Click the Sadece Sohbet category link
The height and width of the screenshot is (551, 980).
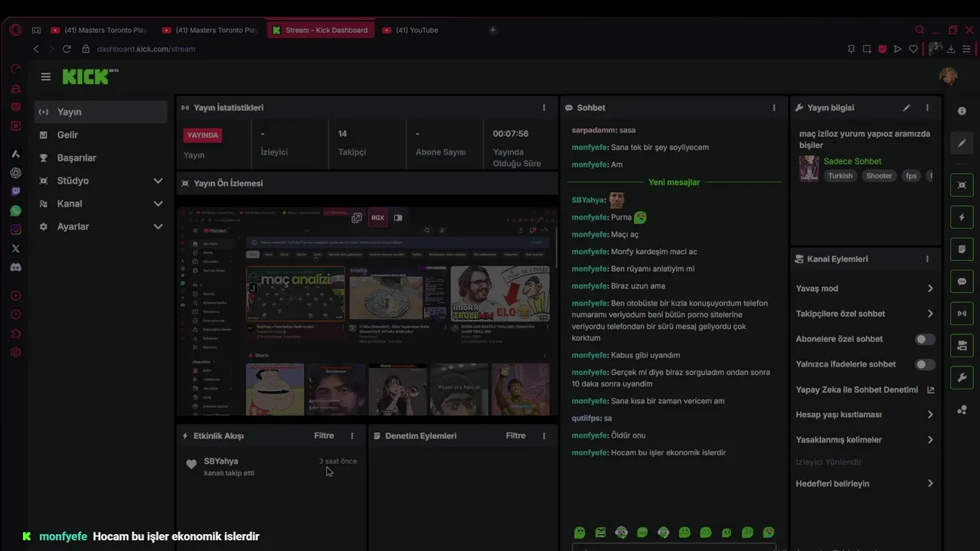coord(852,161)
